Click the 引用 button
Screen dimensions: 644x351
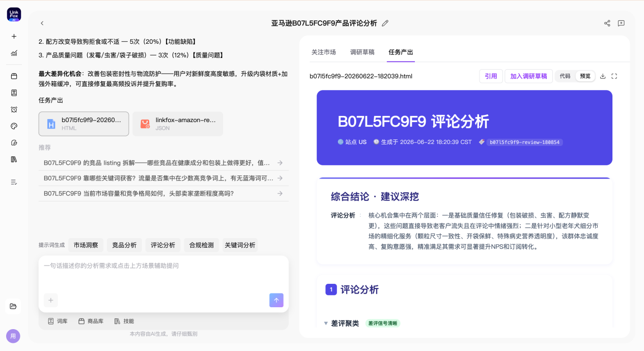coord(491,76)
